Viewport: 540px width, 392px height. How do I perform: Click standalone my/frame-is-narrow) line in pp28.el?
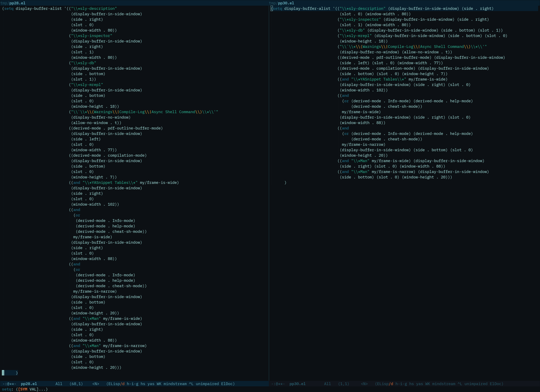click(95, 291)
